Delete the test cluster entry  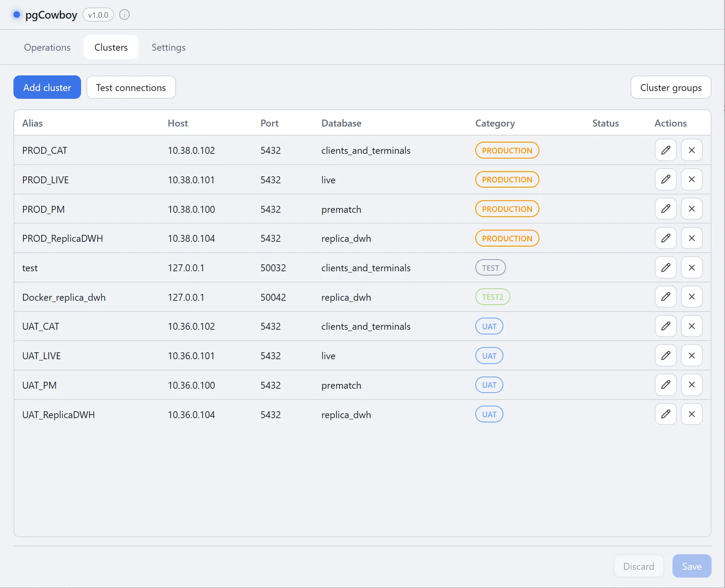[x=692, y=267]
